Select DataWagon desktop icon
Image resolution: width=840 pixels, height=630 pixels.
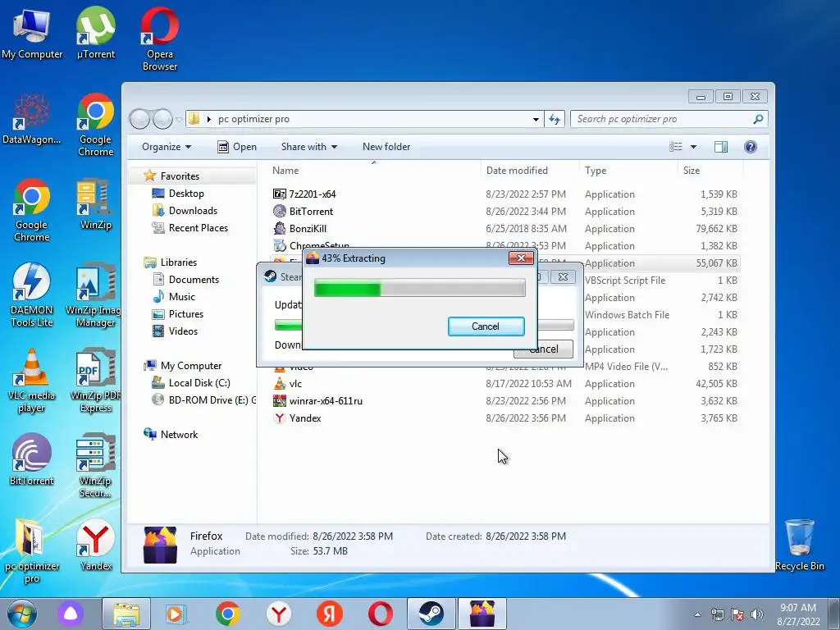(32, 119)
